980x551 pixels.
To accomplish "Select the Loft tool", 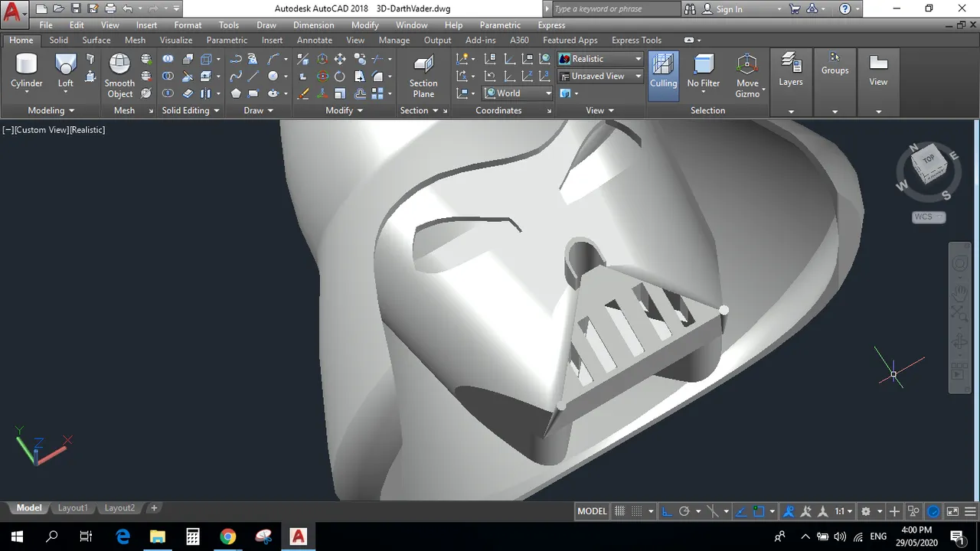I will pos(66,72).
